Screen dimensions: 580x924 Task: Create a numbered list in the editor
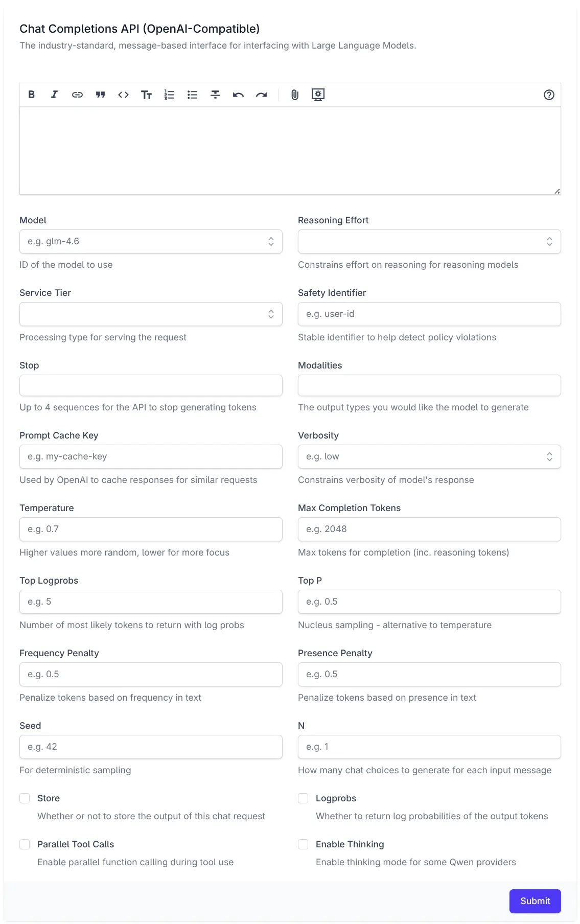tap(169, 95)
